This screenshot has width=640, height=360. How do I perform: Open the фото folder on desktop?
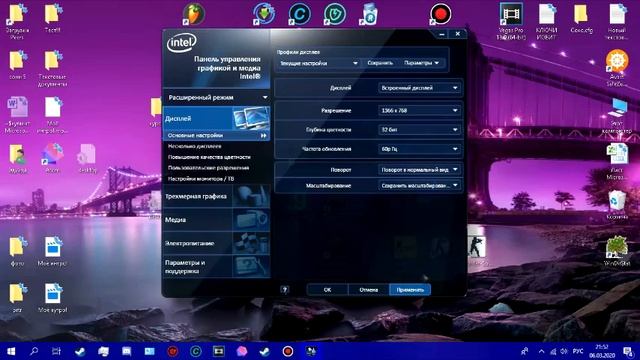pos(17,251)
